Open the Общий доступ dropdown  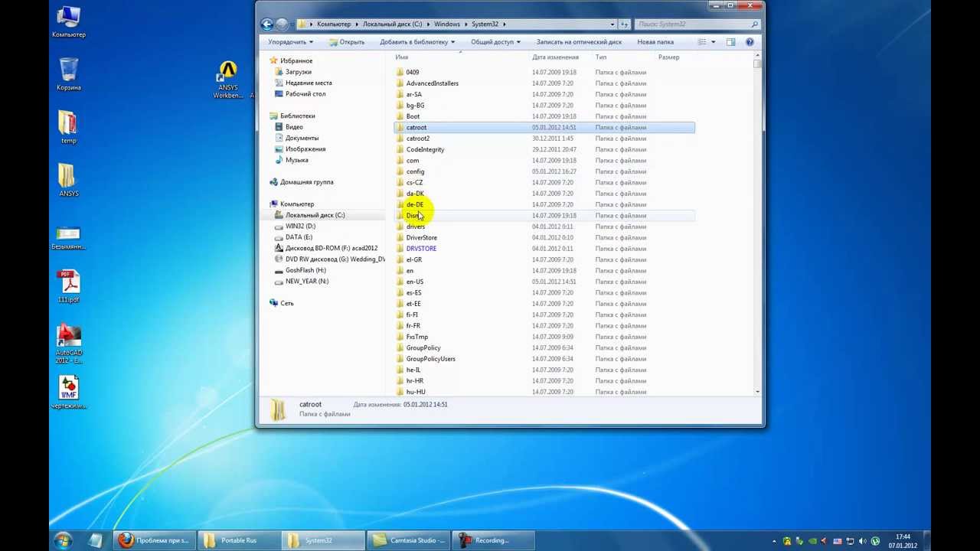[x=495, y=42]
